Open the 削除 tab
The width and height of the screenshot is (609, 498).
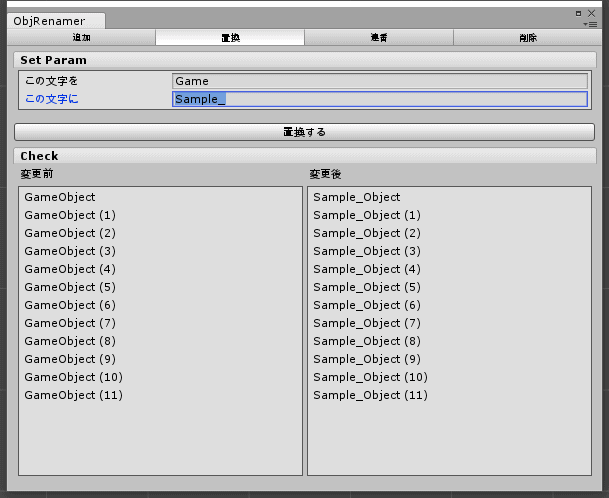tap(527, 38)
